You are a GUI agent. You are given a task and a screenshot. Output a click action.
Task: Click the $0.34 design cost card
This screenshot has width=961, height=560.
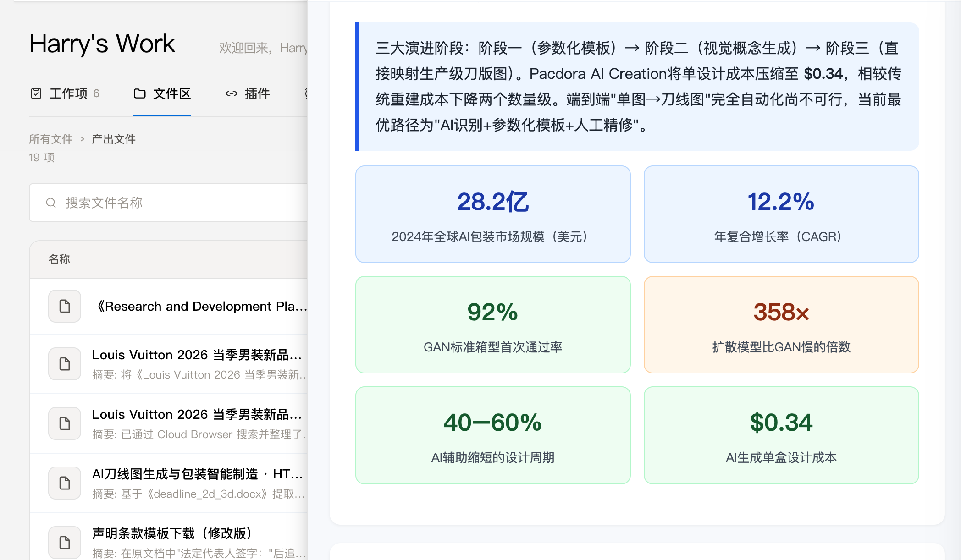[x=781, y=435]
